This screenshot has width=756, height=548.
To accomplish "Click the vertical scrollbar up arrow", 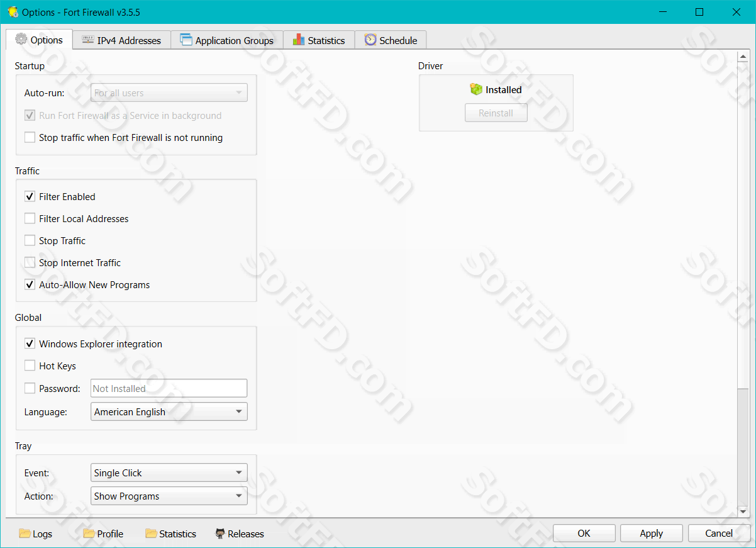I will click(743, 57).
